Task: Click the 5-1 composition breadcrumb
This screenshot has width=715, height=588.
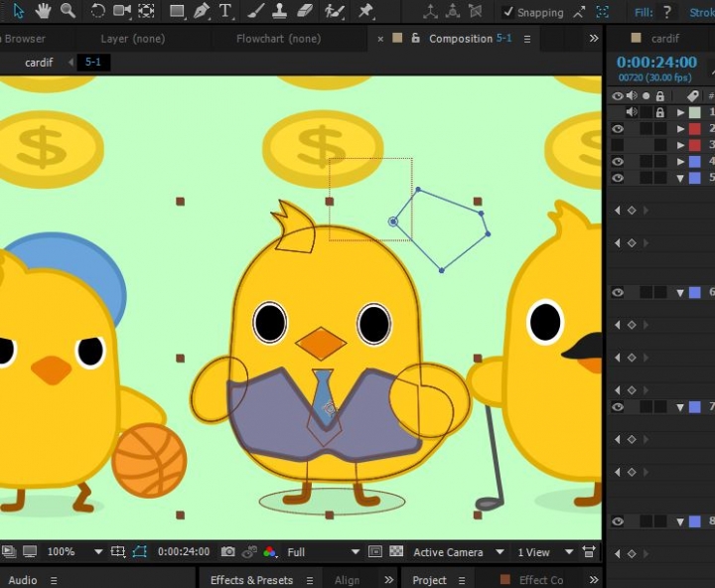Action: 93,62
